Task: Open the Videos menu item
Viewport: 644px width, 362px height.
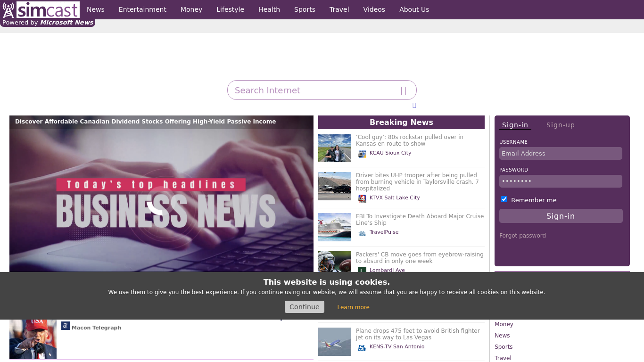Action: (374, 9)
